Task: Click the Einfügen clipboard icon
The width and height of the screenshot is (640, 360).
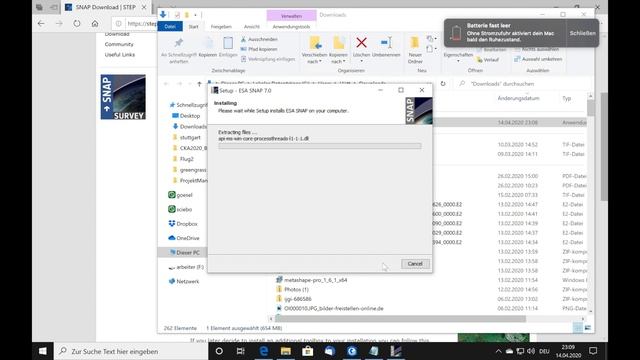Action: click(x=228, y=43)
